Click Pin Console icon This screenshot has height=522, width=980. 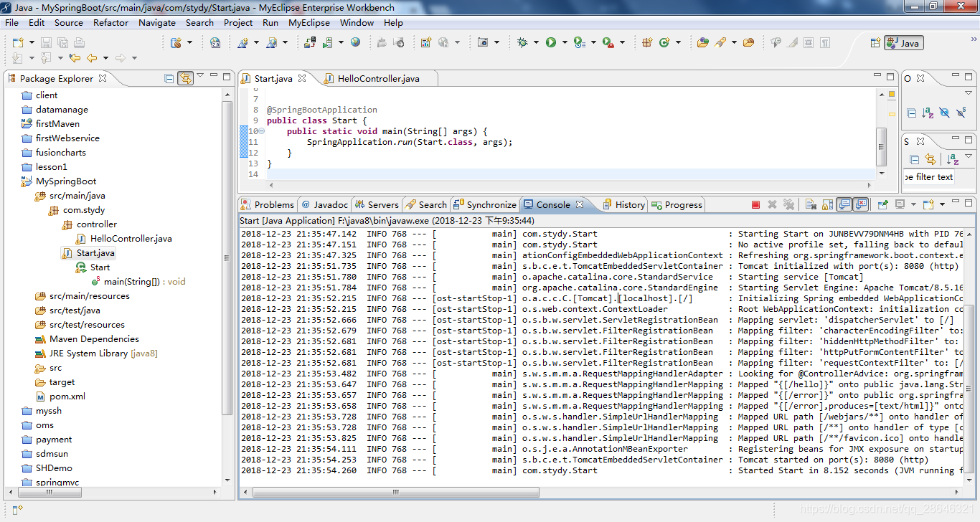click(882, 204)
